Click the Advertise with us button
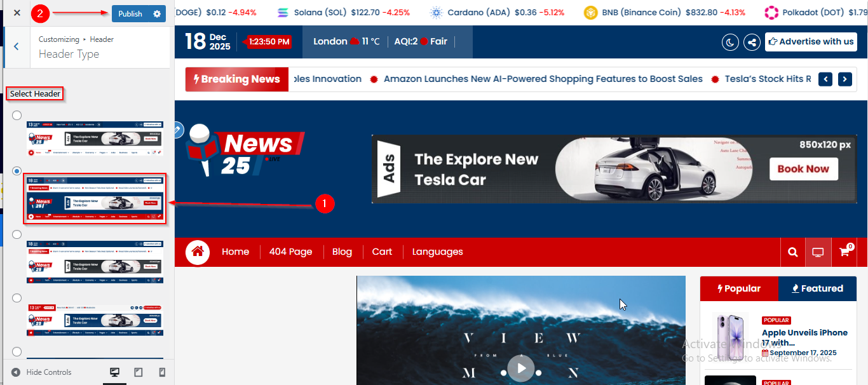This screenshot has height=385, width=868. (x=811, y=42)
